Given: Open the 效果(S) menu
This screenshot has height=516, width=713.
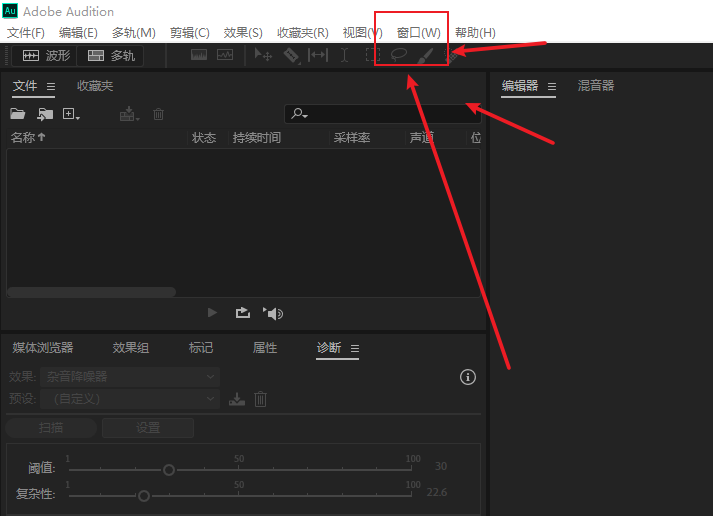Looking at the screenshot, I should pos(243,33).
